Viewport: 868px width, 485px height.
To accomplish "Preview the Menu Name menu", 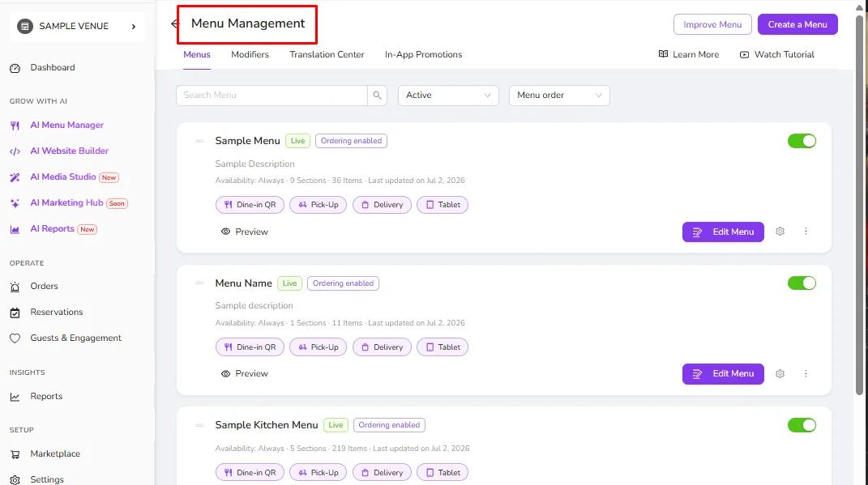I will (x=244, y=374).
